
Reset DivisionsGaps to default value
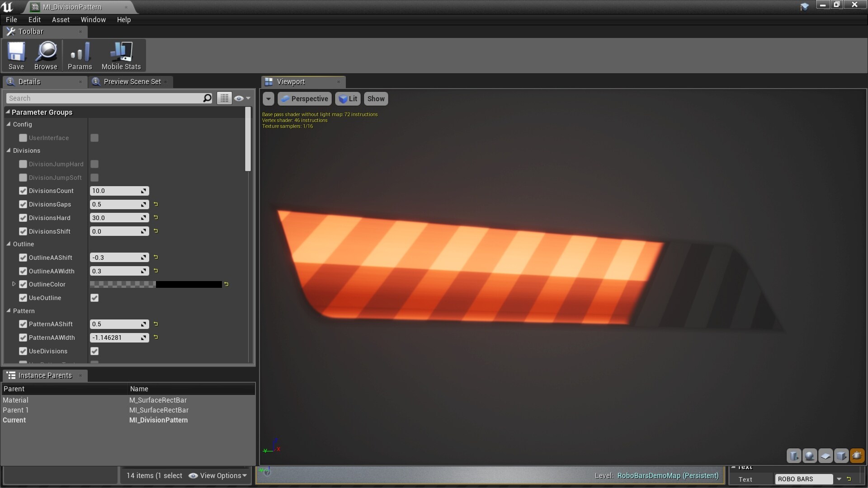156,204
